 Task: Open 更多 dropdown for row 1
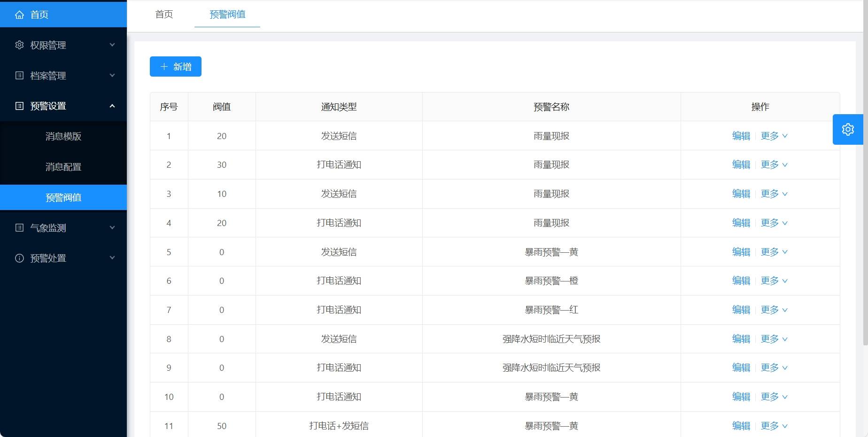click(774, 136)
